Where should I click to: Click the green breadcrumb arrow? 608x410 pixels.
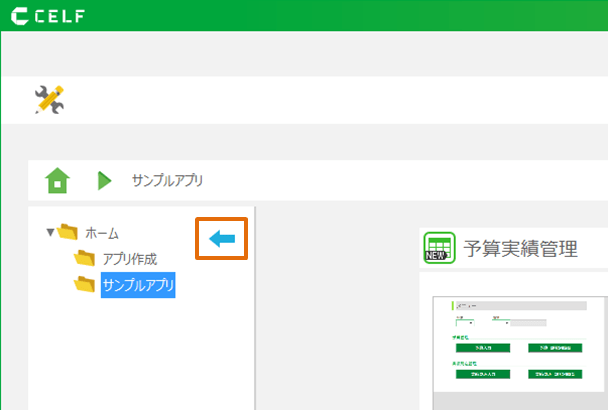click(x=104, y=181)
